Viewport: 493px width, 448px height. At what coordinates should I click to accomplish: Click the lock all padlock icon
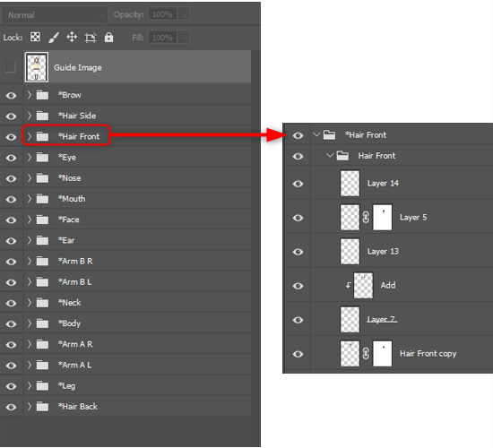108,37
